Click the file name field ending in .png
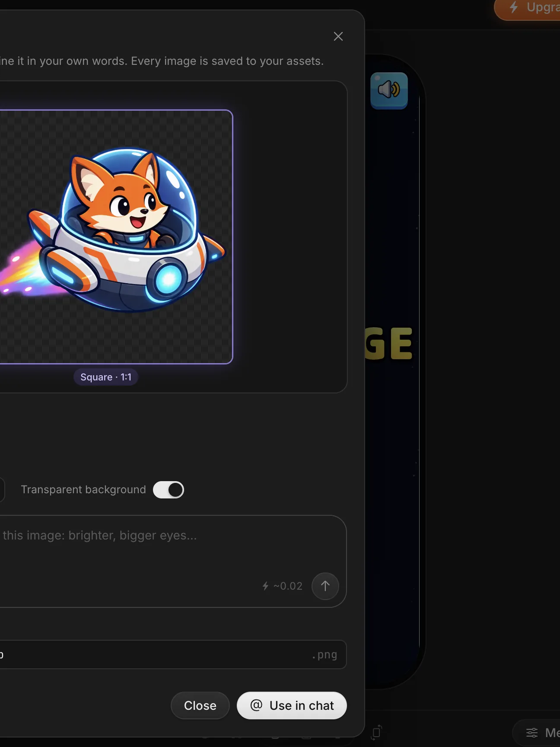560x747 pixels. [x=173, y=654]
